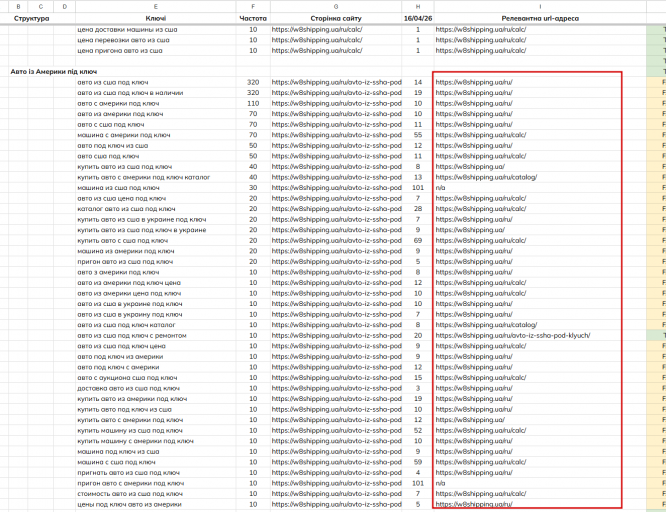Screen dimensions: 666x512
Task: Open relevant URL for 'авто из сша под ключ с ремонтом'
Action: tap(513, 335)
